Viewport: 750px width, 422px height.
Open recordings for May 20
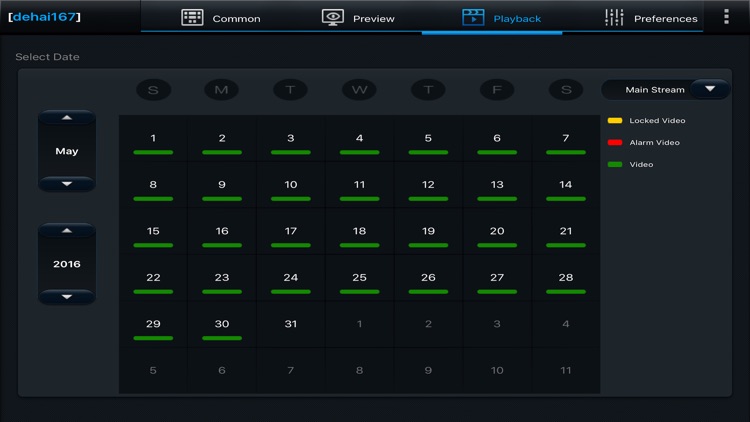[497, 231]
